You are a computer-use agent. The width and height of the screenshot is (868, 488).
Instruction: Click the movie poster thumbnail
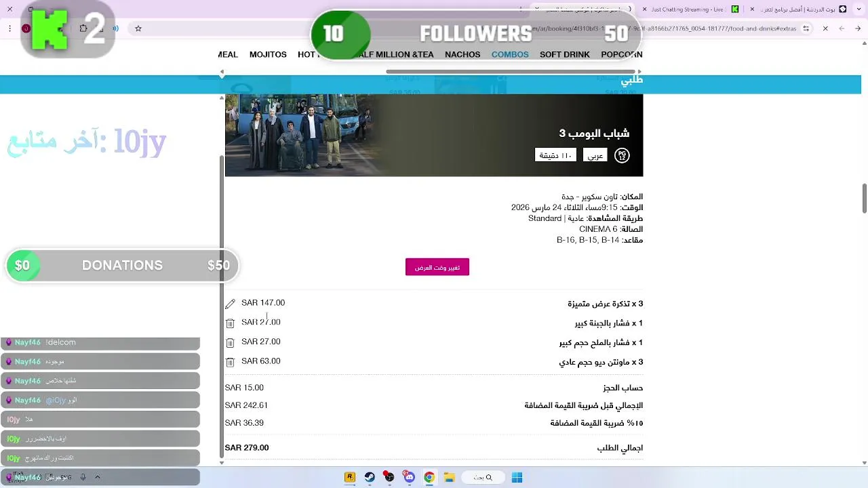click(x=303, y=135)
